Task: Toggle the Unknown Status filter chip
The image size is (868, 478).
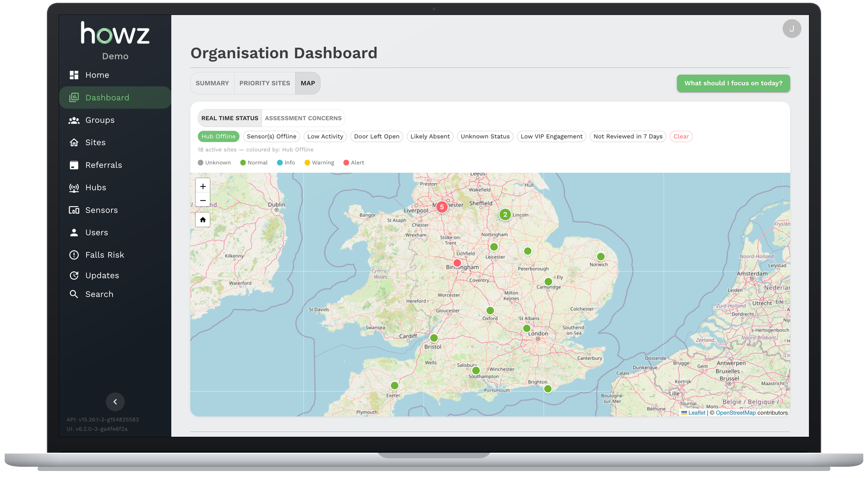Action: pyautogui.click(x=485, y=136)
